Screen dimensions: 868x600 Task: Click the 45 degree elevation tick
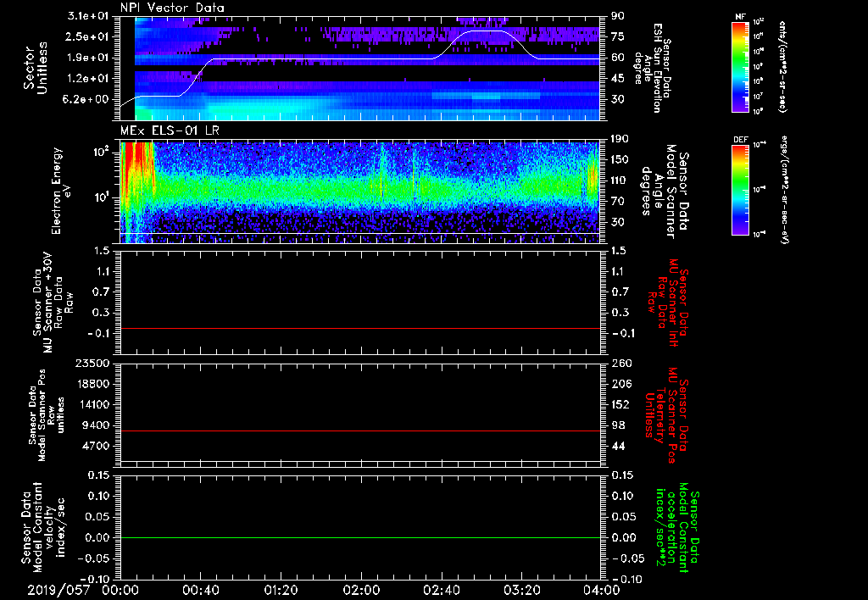click(x=618, y=79)
